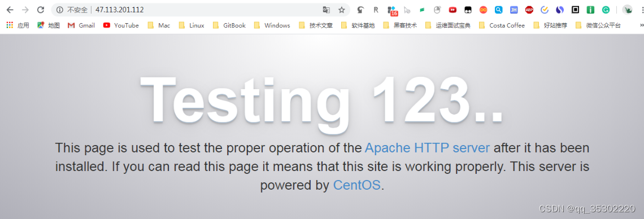Click the JH extension icon
Image resolution: width=644 pixels, height=219 pixels.
514,10
